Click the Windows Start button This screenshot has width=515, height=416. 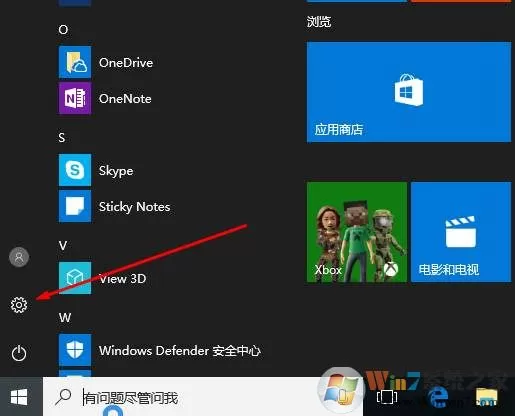click(19, 397)
